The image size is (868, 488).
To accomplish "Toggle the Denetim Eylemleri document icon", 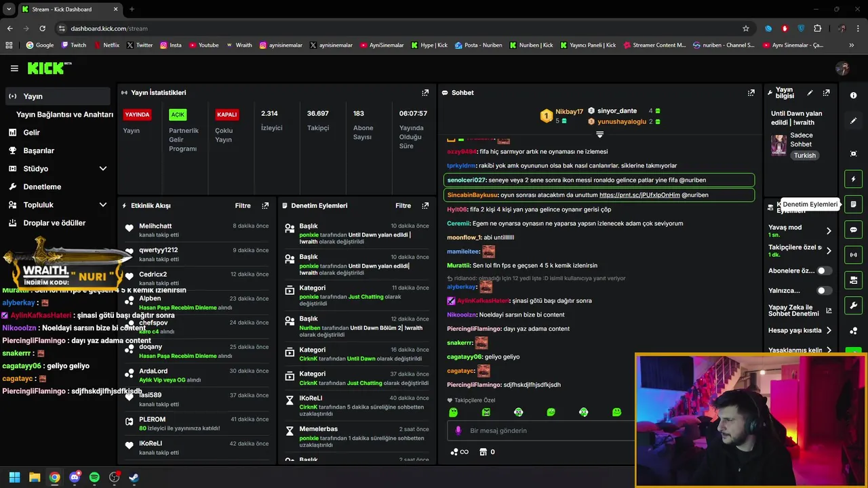I will pyautogui.click(x=853, y=204).
